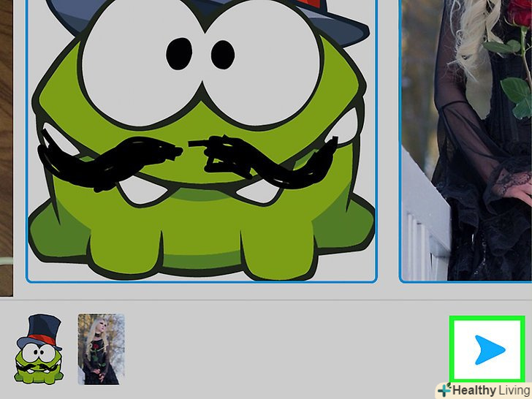Select the blonde woman photo thumbnail

(101, 349)
